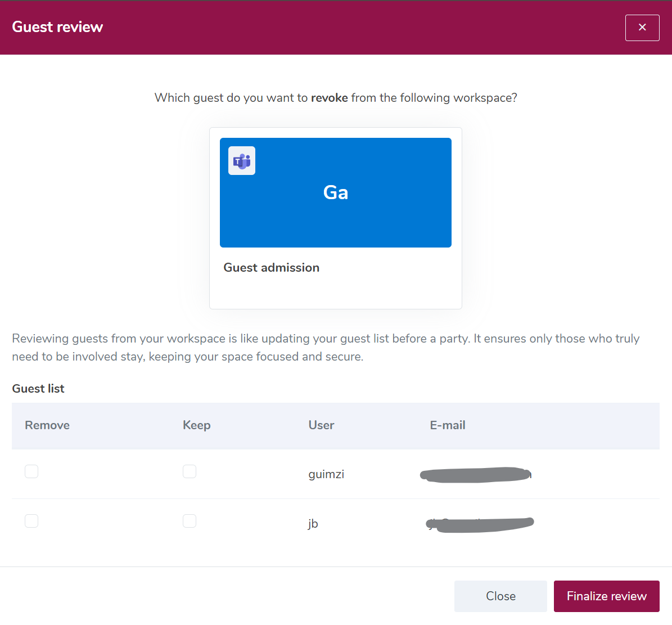
Task: Select the blue Ga workspace thumbnail
Action: coord(336,192)
